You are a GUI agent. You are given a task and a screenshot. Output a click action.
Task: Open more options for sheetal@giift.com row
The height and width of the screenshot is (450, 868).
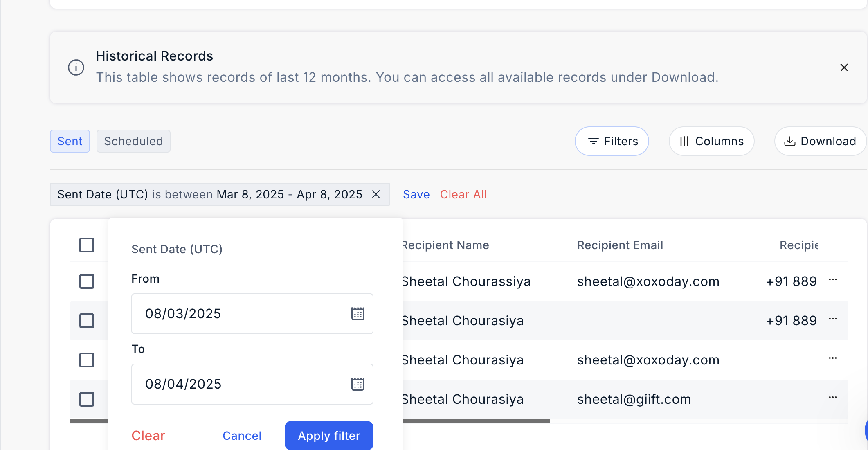click(x=832, y=398)
